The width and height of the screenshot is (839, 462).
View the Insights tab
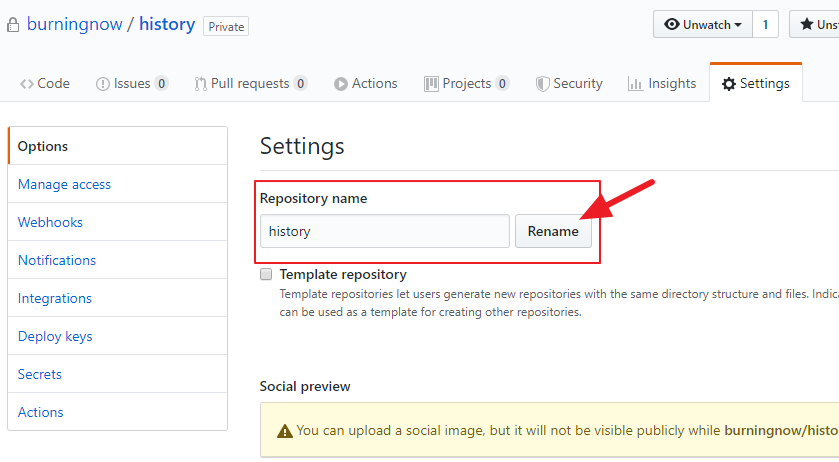click(662, 84)
